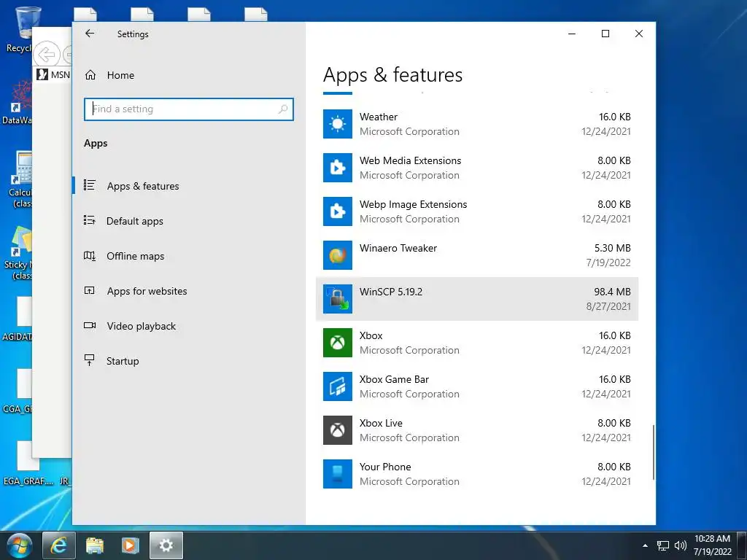Select the Winaero Tweaker entry name
Screen dimensions: 747x560
pos(398,248)
